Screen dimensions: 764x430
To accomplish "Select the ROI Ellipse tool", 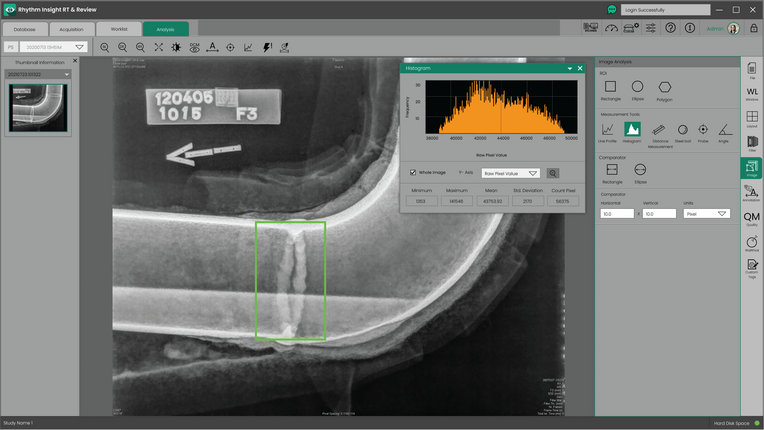I will tap(637, 91).
